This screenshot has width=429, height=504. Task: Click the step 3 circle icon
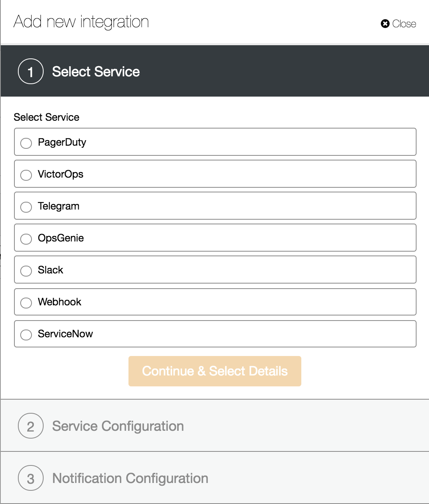click(30, 478)
